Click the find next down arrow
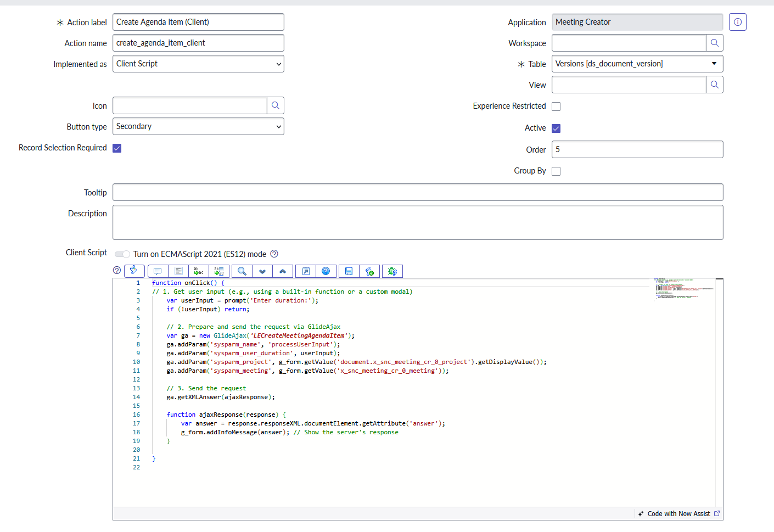This screenshot has height=532, width=774. 262,271
